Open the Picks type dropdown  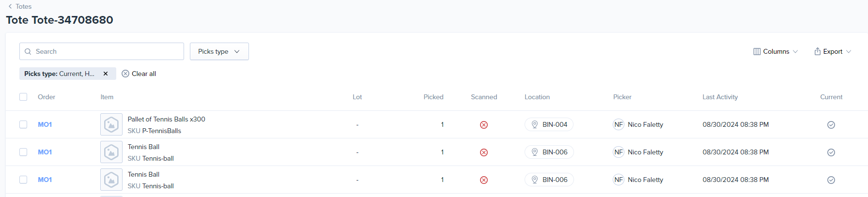tap(219, 51)
